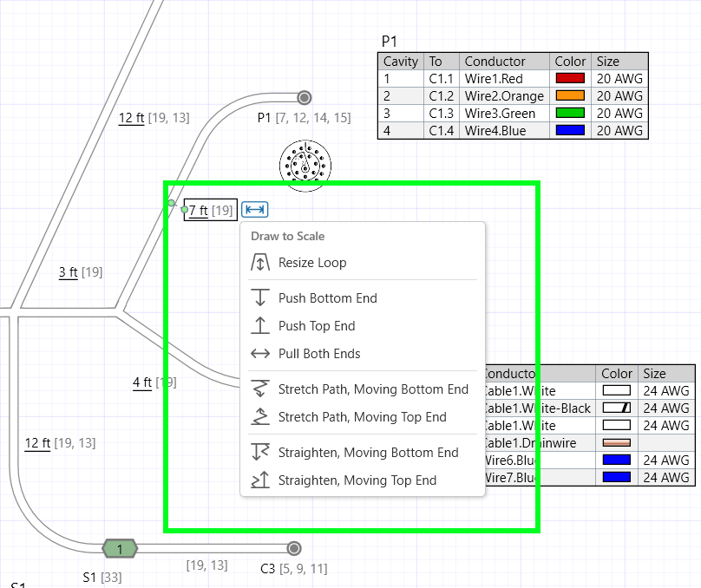Choose Straighten, Moving Bottom End
701x588 pixels.
363,453
